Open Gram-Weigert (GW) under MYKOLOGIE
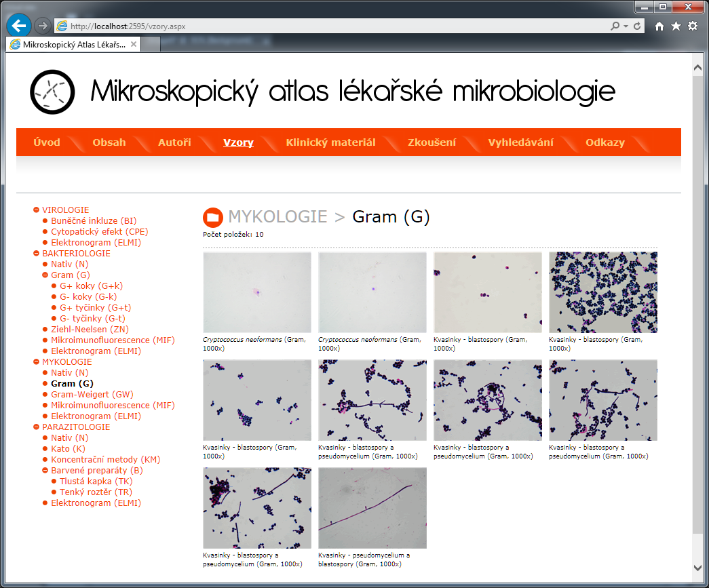The image size is (709, 588). [x=92, y=395]
